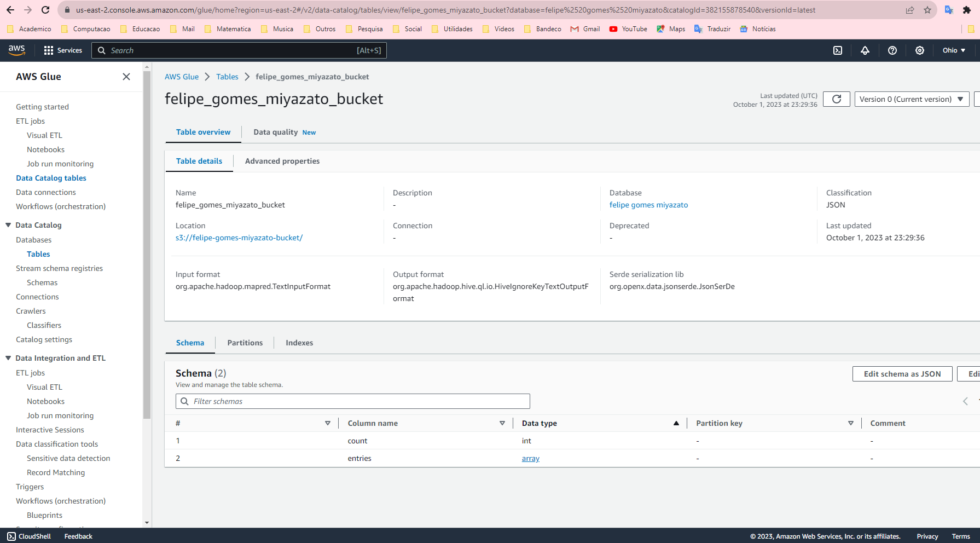Open the Version 0 dropdown

tap(911, 99)
